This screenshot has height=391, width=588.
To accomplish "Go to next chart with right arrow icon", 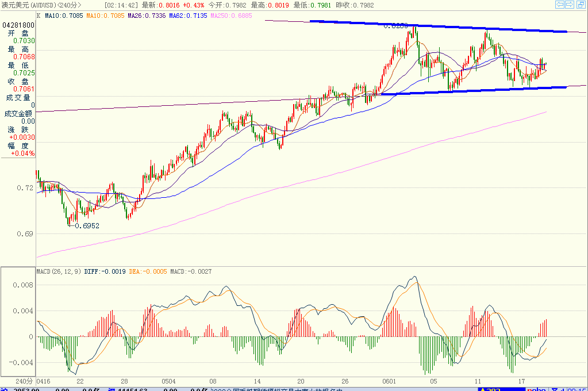I will click(x=570, y=5).
